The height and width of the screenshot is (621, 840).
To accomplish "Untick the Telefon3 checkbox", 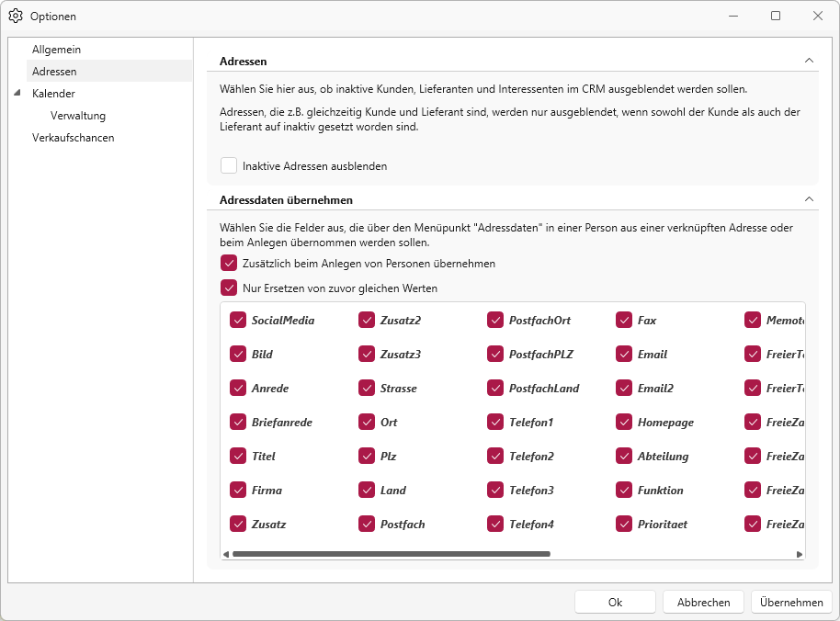I will click(x=495, y=490).
